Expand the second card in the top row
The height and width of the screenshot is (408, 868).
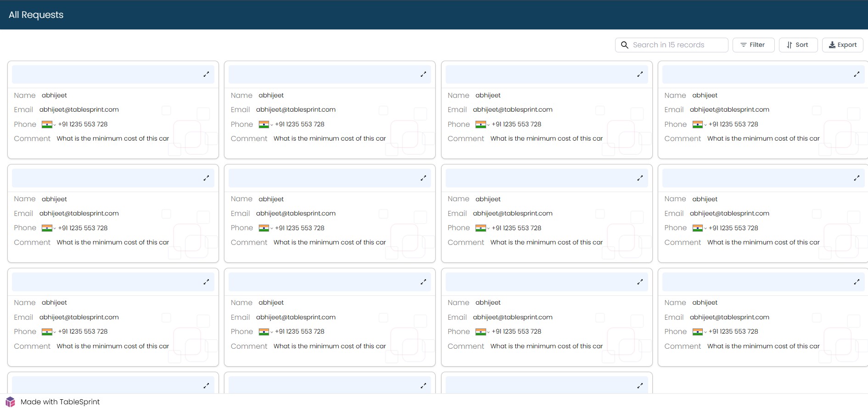423,74
